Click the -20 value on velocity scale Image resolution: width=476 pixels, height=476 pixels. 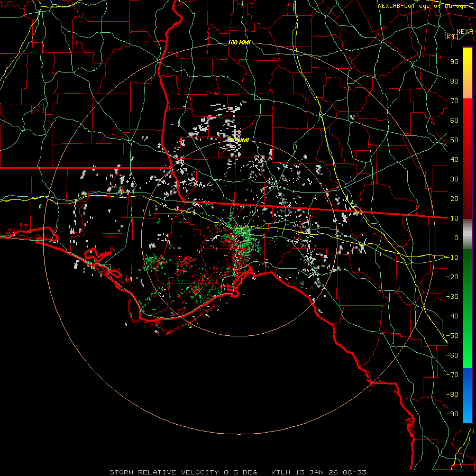[x=452, y=277]
